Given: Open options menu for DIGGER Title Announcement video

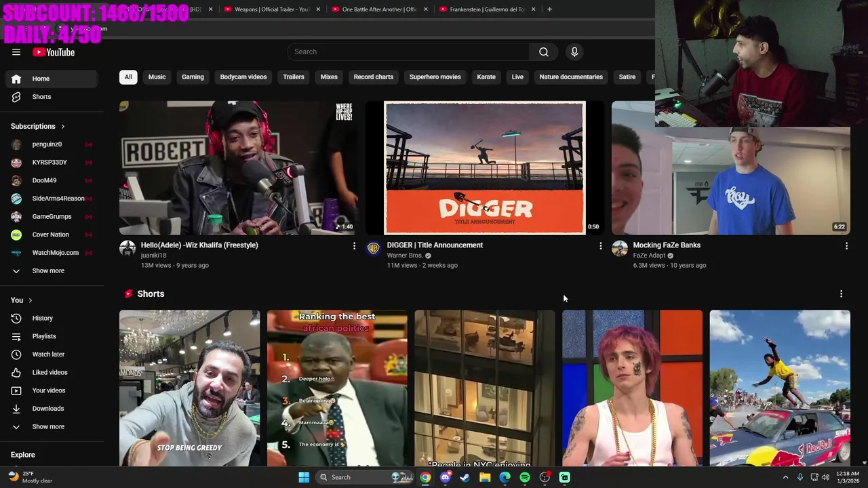Looking at the screenshot, I should coord(600,246).
